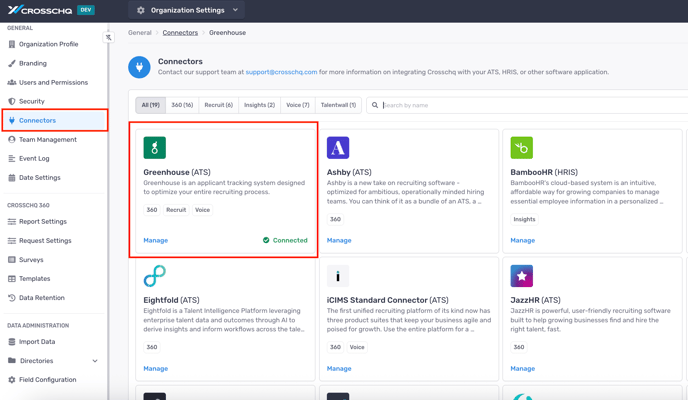
Task: Click the Greenhouse logo icon
Action: click(x=154, y=148)
